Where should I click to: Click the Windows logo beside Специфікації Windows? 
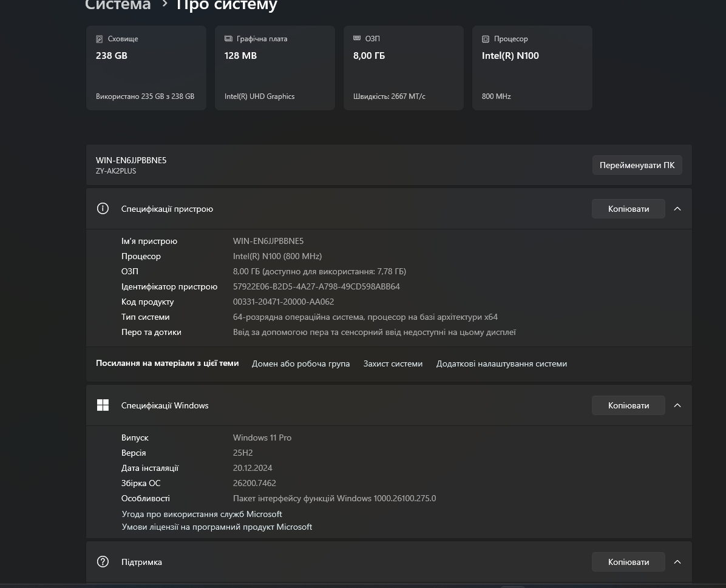103,405
